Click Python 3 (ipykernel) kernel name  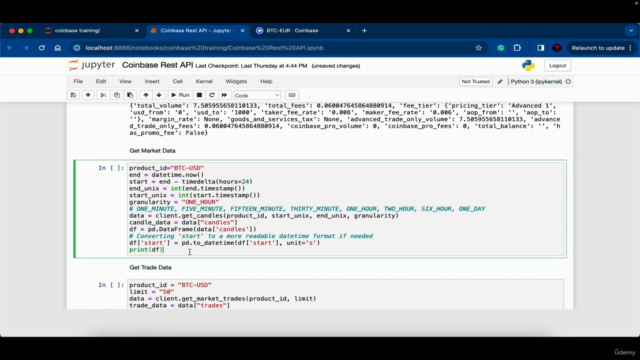tap(536, 82)
